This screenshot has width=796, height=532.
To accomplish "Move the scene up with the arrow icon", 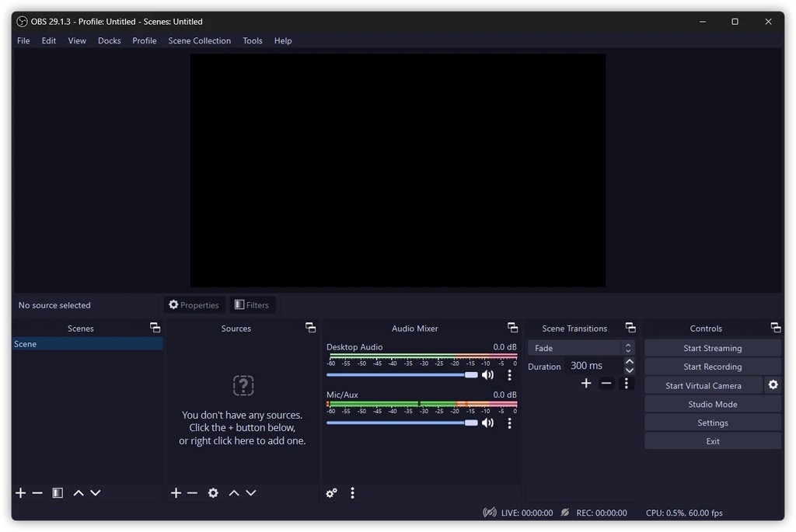I will tap(79, 492).
